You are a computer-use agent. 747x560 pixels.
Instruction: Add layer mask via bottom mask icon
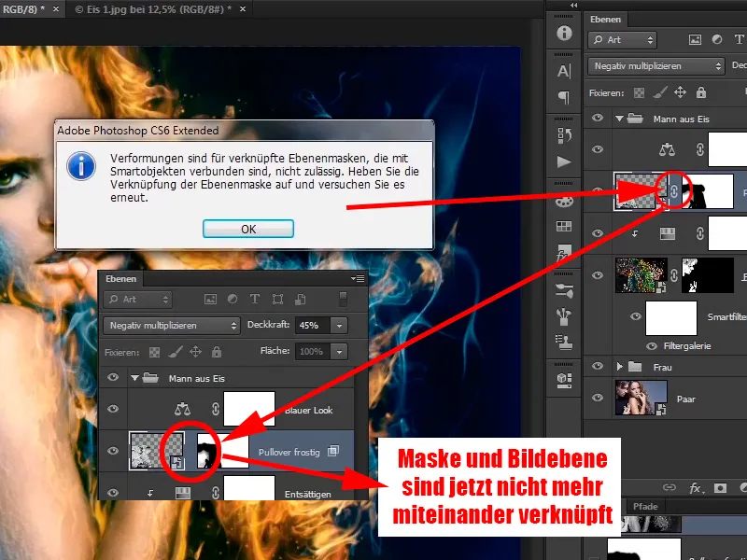click(x=720, y=487)
